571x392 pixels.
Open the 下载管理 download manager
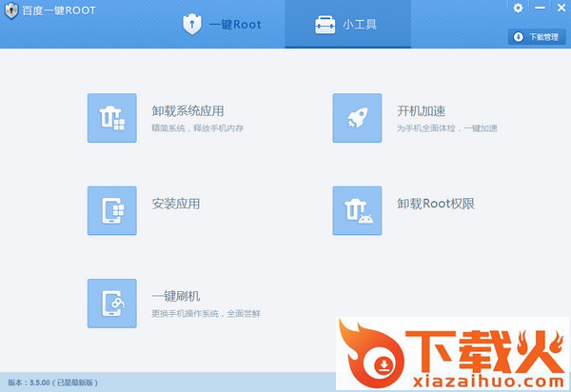[x=536, y=37]
